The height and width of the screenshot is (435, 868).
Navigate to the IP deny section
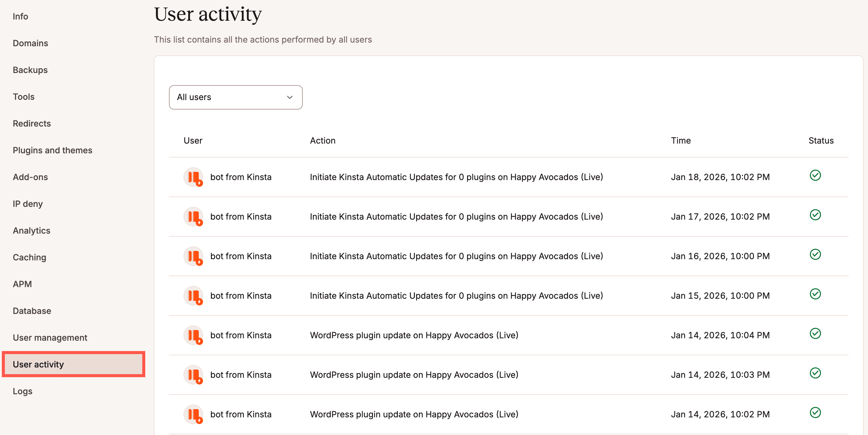pyautogui.click(x=28, y=204)
